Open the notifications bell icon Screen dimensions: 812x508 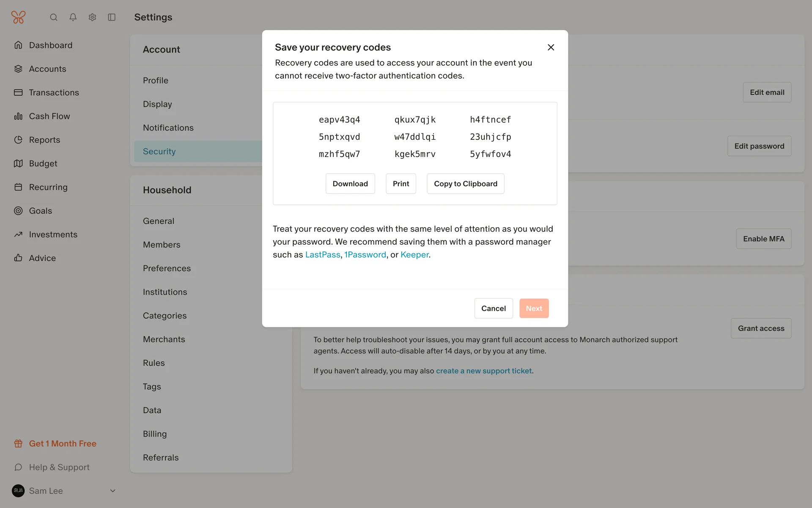73,17
